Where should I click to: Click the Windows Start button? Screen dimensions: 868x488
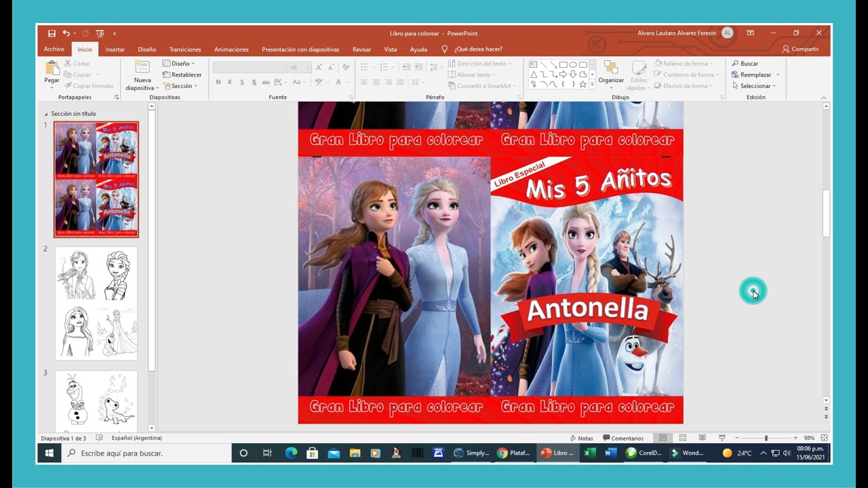click(49, 453)
